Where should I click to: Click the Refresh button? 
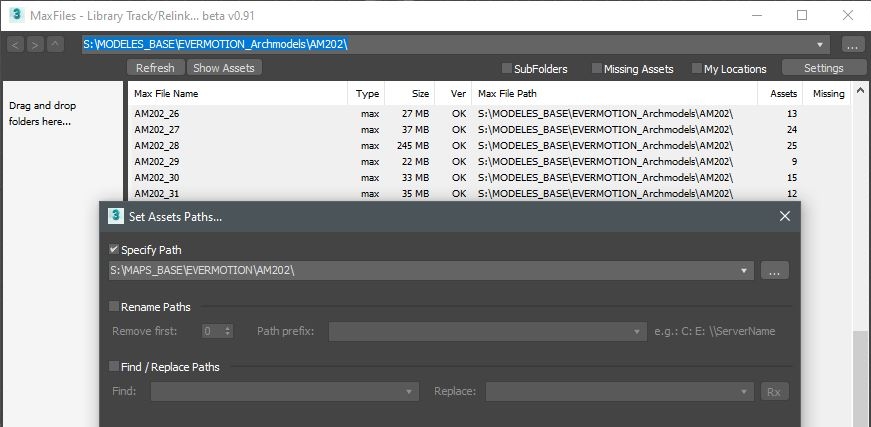pyautogui.click(x=155, y=68)
